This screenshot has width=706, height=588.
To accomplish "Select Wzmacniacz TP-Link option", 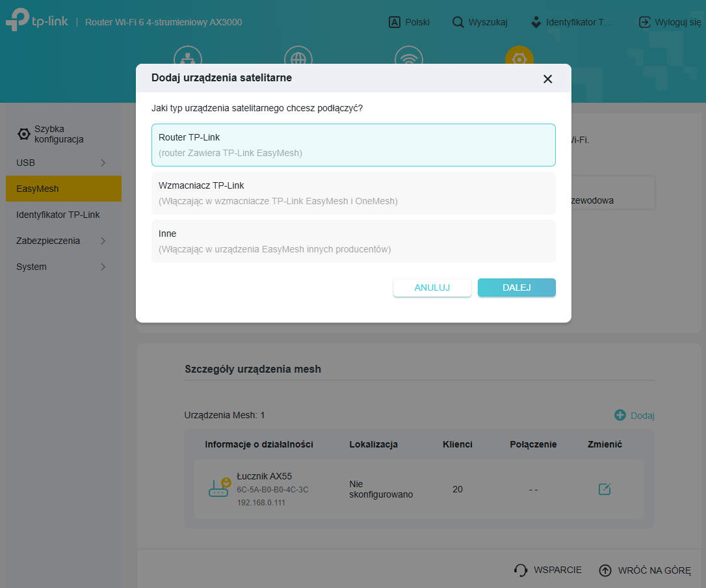I will (354, 193).
